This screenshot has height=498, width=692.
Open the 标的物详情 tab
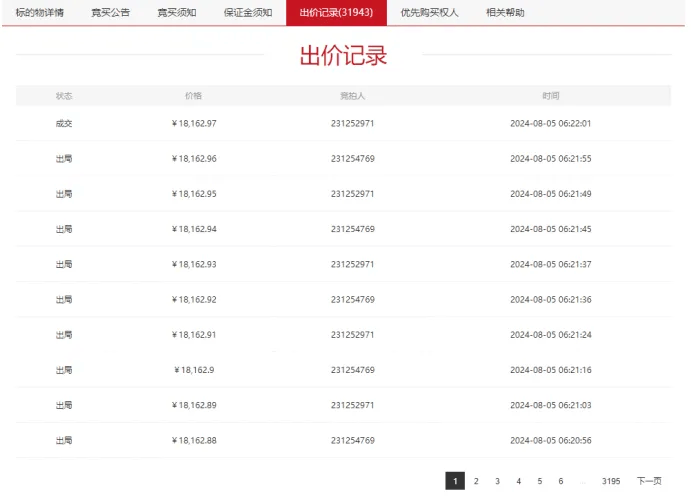click(x=39, y=13)
